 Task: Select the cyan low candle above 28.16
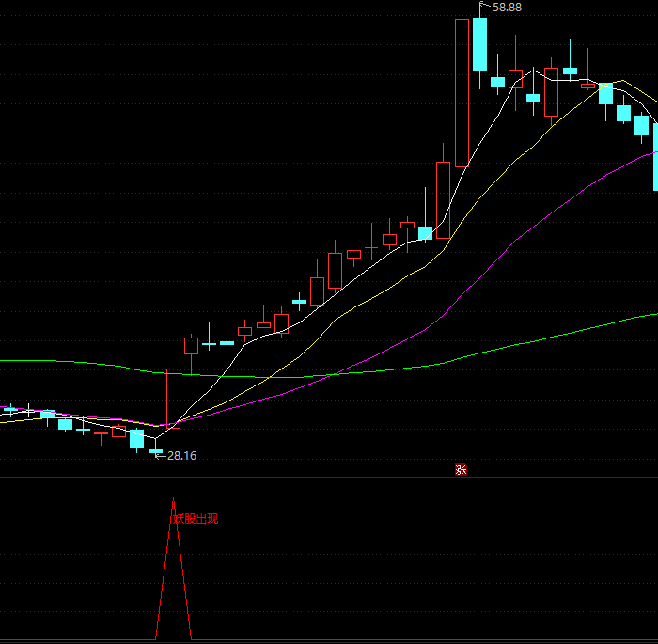pyautogui.click(x=156, y=449)
